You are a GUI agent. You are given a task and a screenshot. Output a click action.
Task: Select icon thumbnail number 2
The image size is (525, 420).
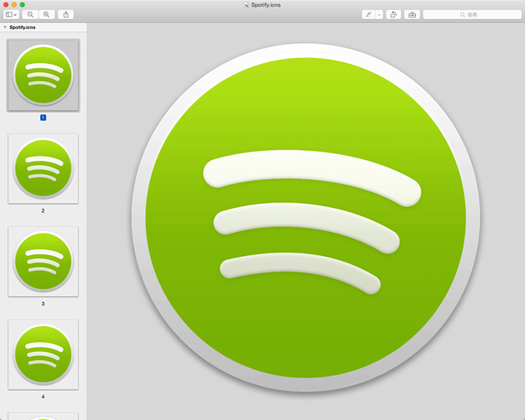coord(43,168)
